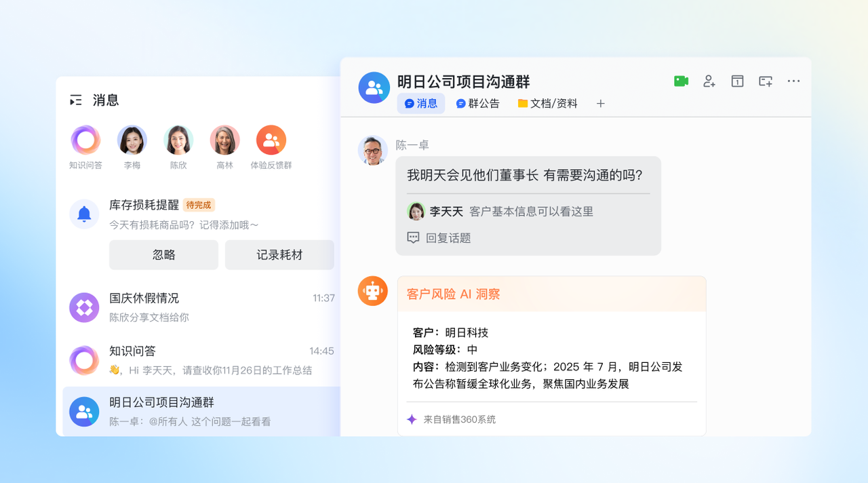868x483 pixels.
Task: Open the 国庆休假情况 conversation
Action: pyautogui.click(x=201, y=307)
